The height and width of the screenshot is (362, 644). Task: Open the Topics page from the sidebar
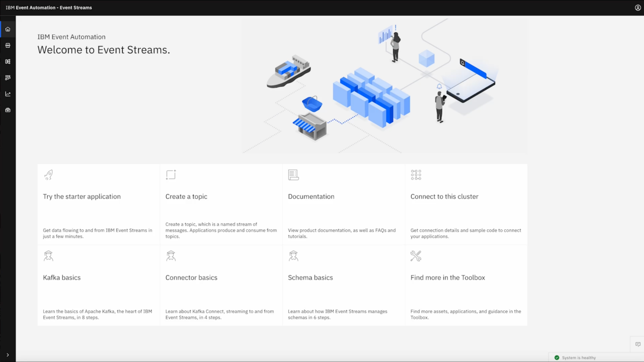tap(8, 45)
